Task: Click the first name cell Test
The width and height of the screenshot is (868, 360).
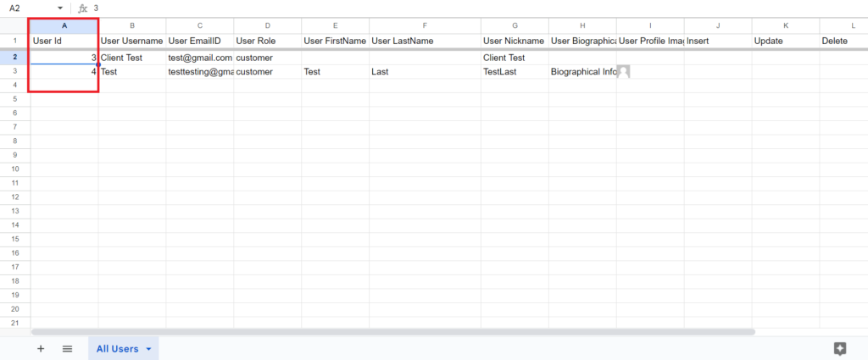Action: (x=336, y=71)
